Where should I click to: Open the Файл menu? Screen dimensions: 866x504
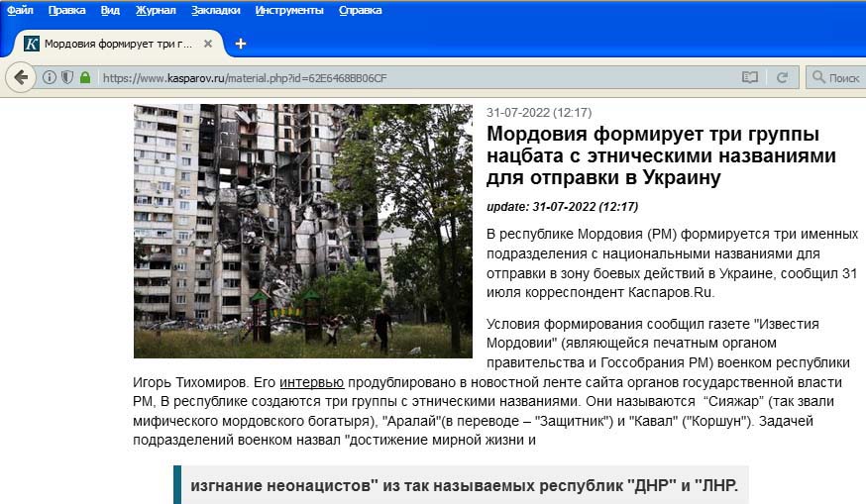[x=20, y=10]
